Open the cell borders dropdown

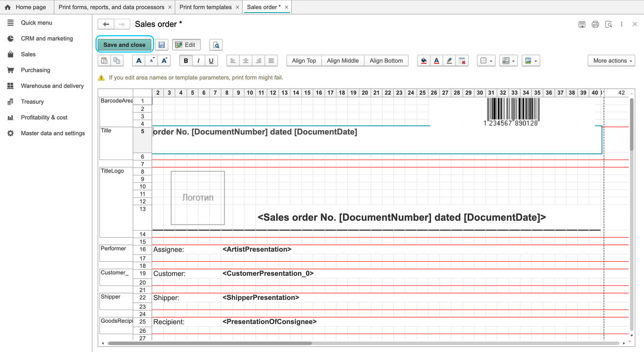coord(486,61)
